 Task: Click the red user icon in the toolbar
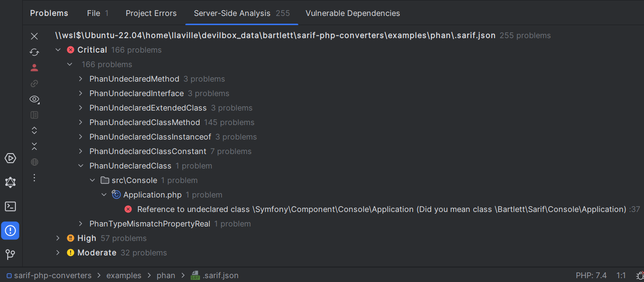click(34, 67)
